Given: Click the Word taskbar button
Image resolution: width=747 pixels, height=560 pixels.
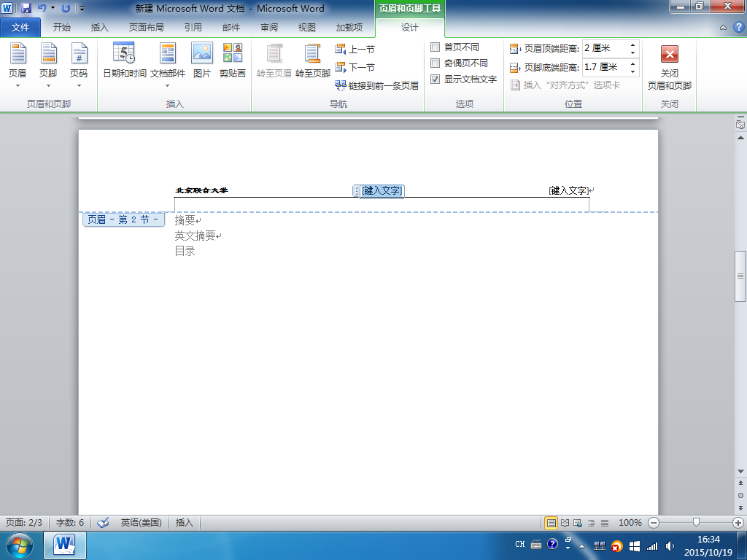Looking at the screenshot, I should point(65,545).
